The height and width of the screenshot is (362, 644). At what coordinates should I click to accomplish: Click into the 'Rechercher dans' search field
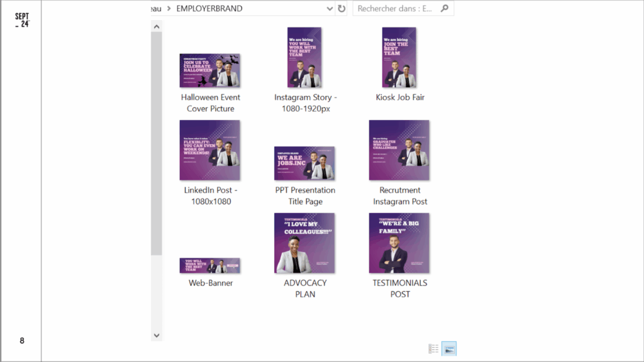click(x=395, y=9)
